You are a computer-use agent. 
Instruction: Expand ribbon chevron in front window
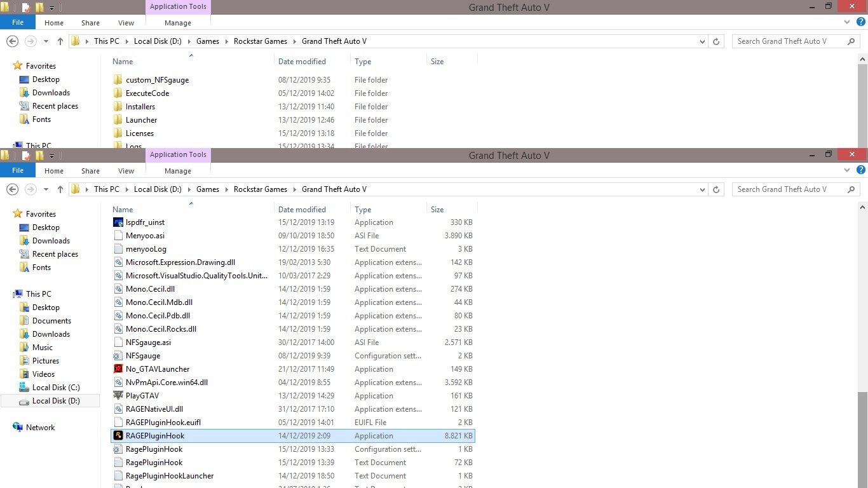coord(847,170)
